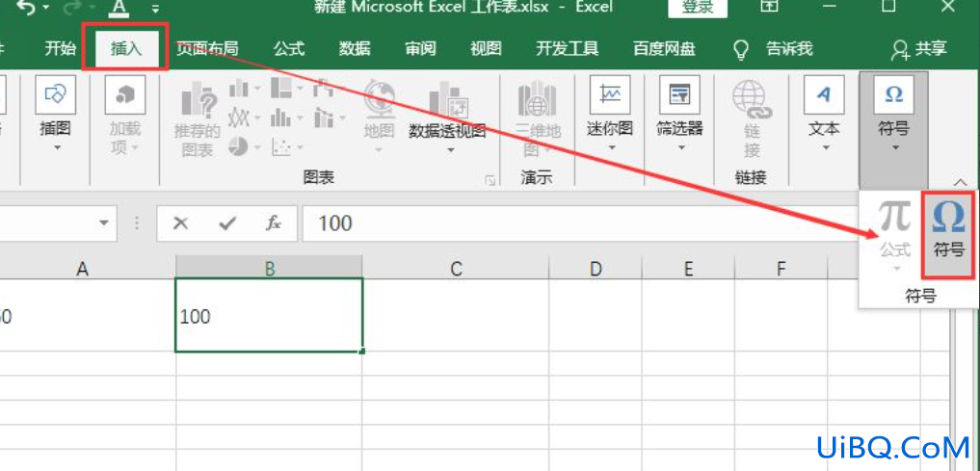Screen dimensions: 980x471
Task: Click the 链接 hyperlink icon
Action: [752, 118]
